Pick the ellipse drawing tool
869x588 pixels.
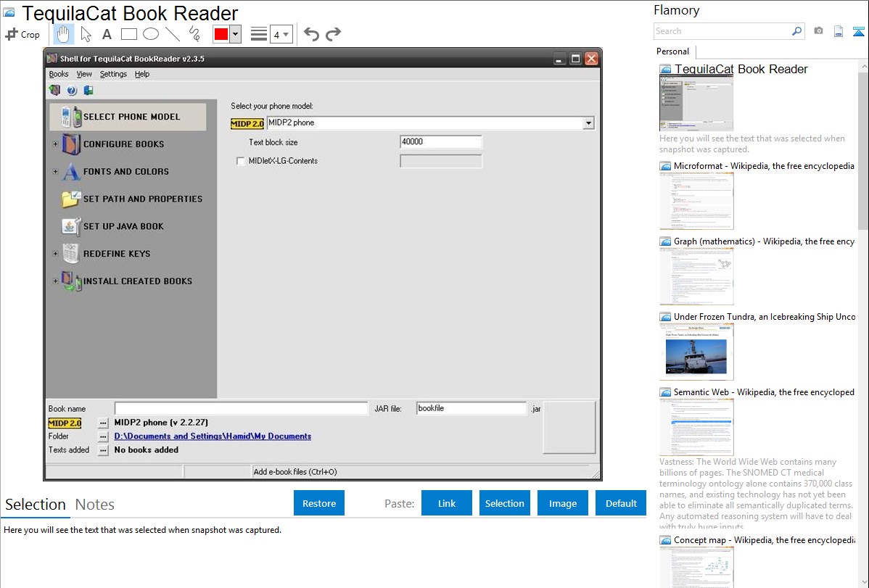pos(151,34)
